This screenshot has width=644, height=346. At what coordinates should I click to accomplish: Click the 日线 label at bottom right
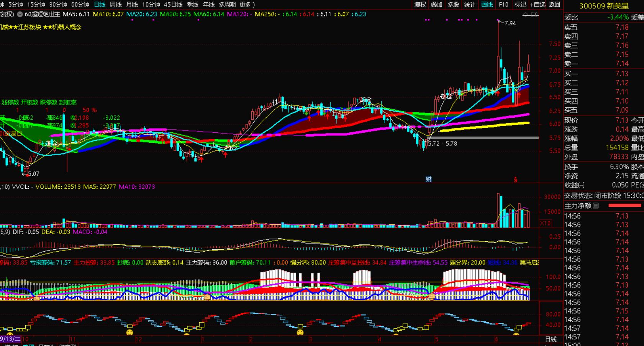click(x=551, y=339)
